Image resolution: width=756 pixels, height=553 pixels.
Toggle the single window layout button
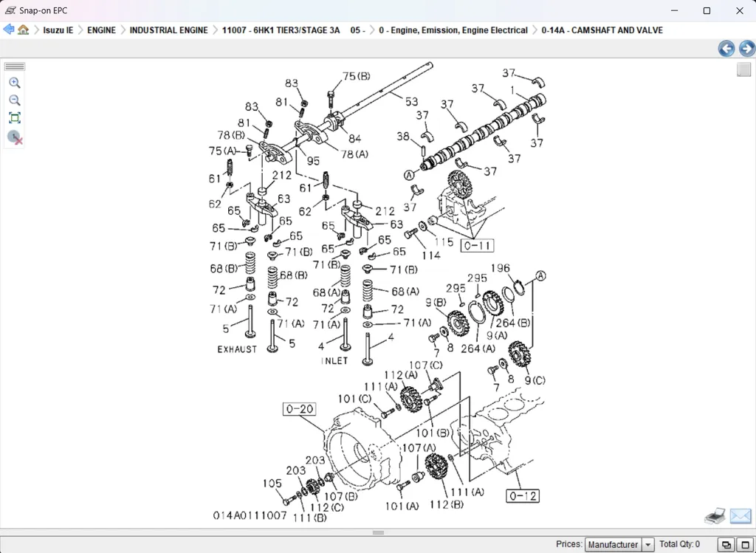[x=745, y=545]
